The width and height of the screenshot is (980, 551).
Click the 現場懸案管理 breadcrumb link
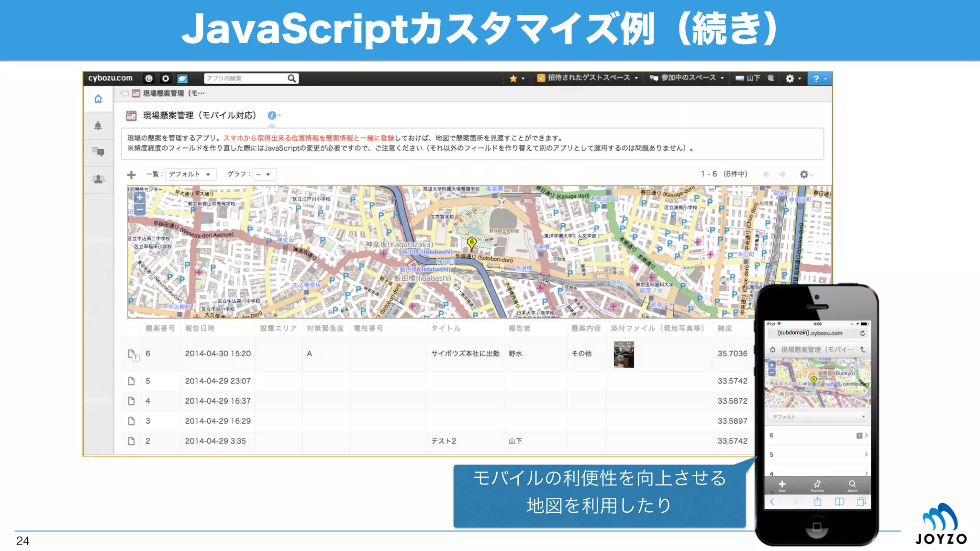coord(173,93)
